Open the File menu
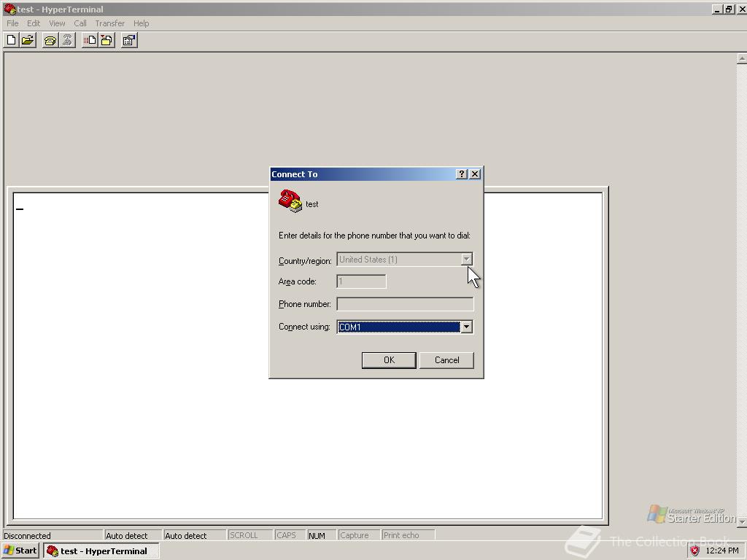Screen dimensions: 747x560 [x=12, y=23]
